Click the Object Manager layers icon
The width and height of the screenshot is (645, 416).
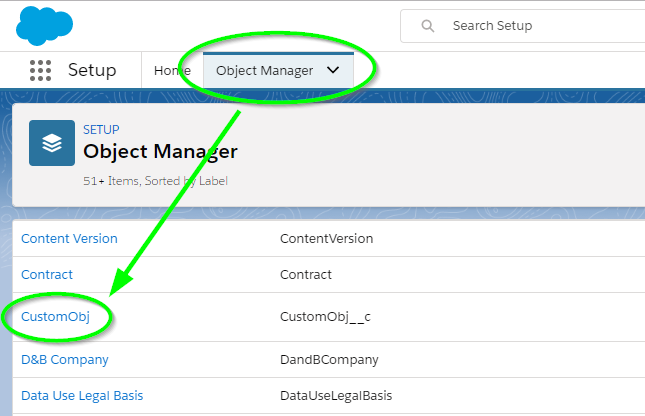(x=52, y=143)
